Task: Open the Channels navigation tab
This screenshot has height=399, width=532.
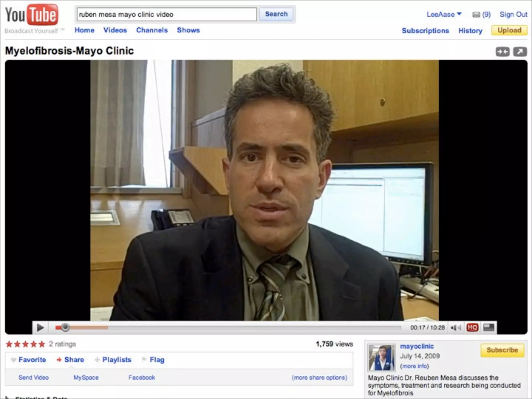Action: pyautogui.click(x=152, y=30)
